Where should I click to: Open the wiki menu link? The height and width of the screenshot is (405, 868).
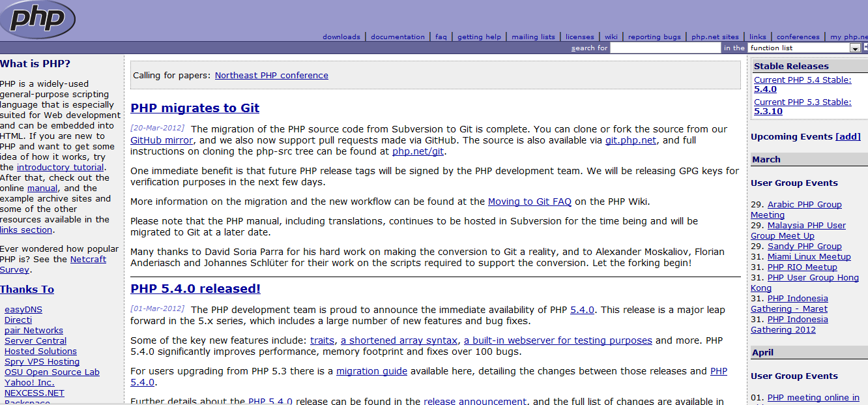[611, 37]
